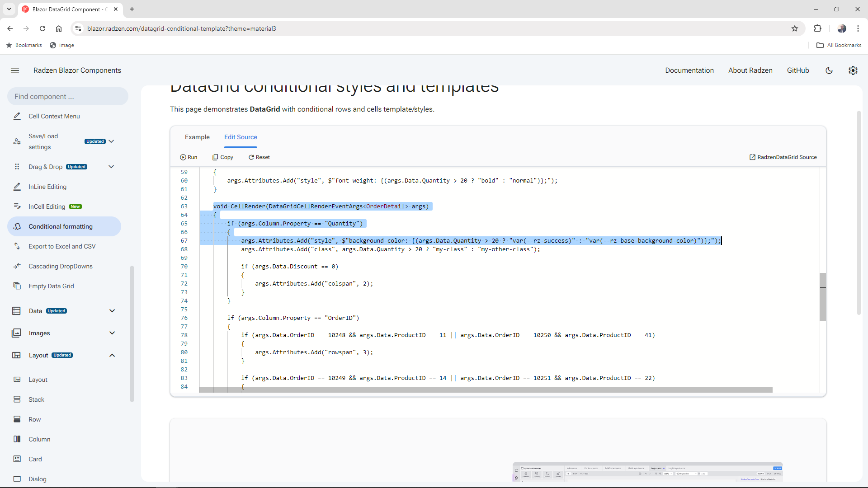The width and height of the screenshot is (868, 488).
Task: Copy the source code
Action: (223, 157)
